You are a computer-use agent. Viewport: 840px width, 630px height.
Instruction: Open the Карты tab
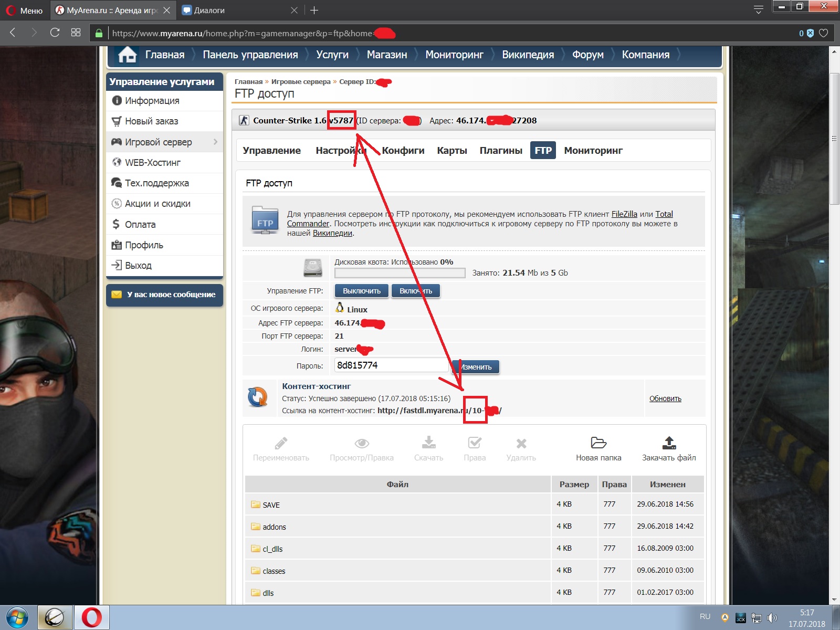pos(452,151)
